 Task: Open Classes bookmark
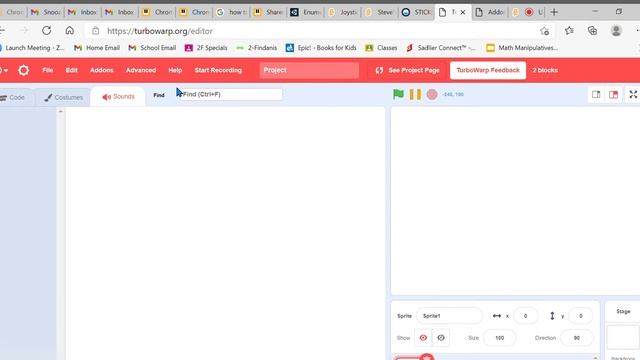(381, 48)
